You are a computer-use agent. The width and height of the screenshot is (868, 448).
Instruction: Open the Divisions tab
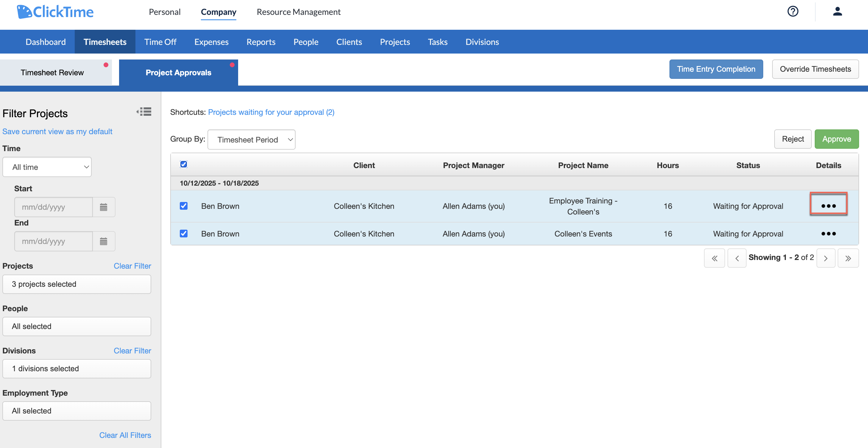[482, 42]
